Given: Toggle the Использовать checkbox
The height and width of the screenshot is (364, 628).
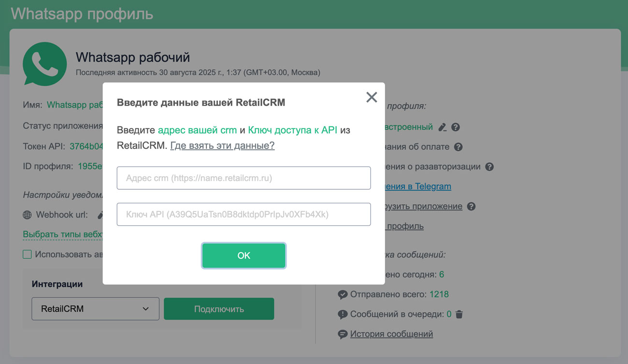Looking at the screenshot, I should coord(28,254).
